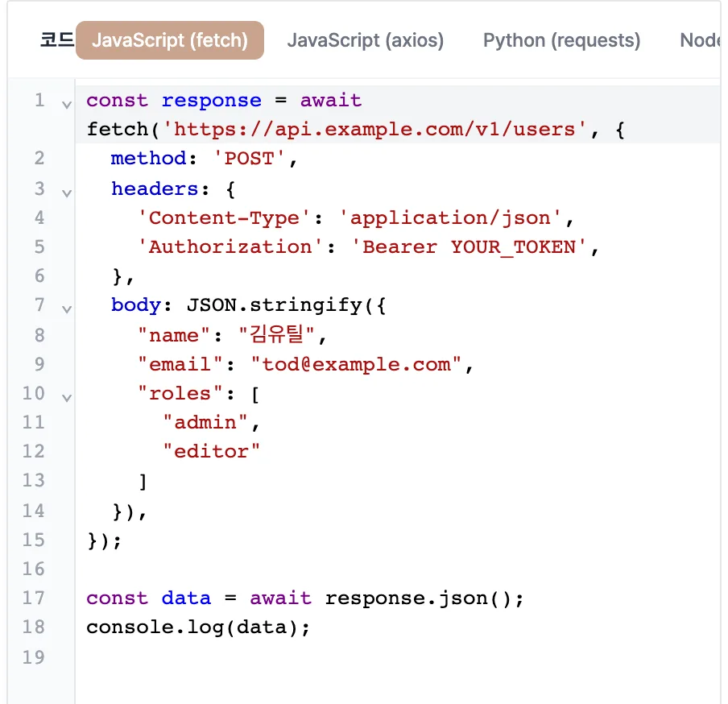Image resolution: width=728 pixels, height=704 pixels.
Task: Click line number 2 in the gutter
Action: point(39,159)
